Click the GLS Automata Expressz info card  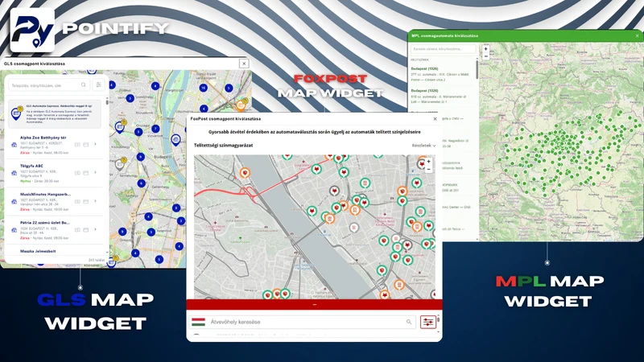55,113
